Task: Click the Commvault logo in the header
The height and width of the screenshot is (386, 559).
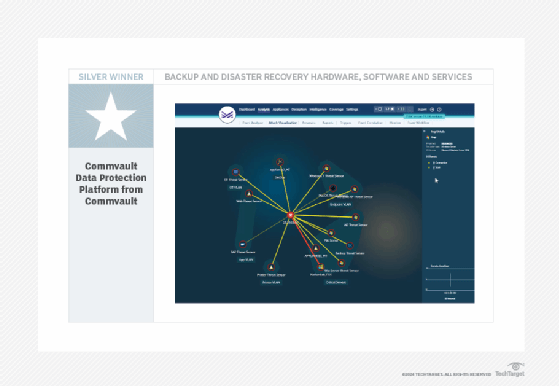Action: coord(227,115)
